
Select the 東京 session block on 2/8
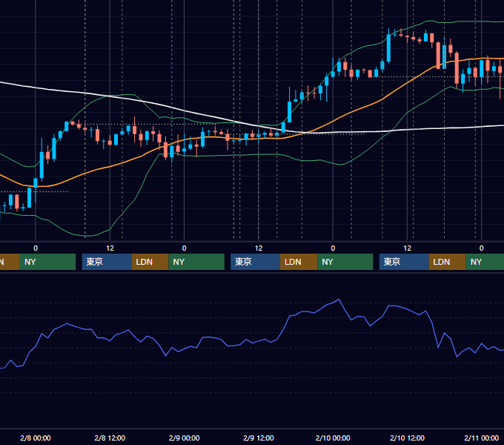tap(107, 262)
